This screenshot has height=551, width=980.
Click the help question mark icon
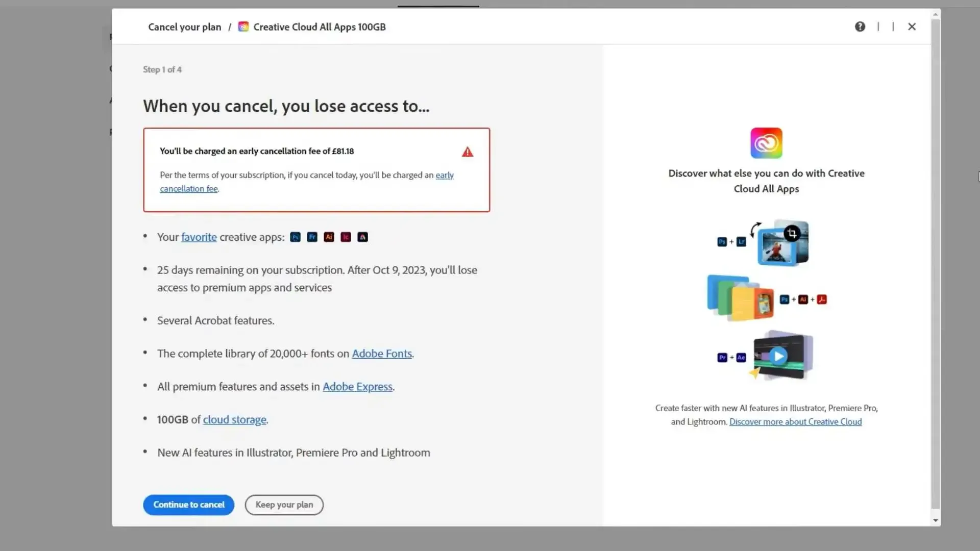(x=860, y=26)
